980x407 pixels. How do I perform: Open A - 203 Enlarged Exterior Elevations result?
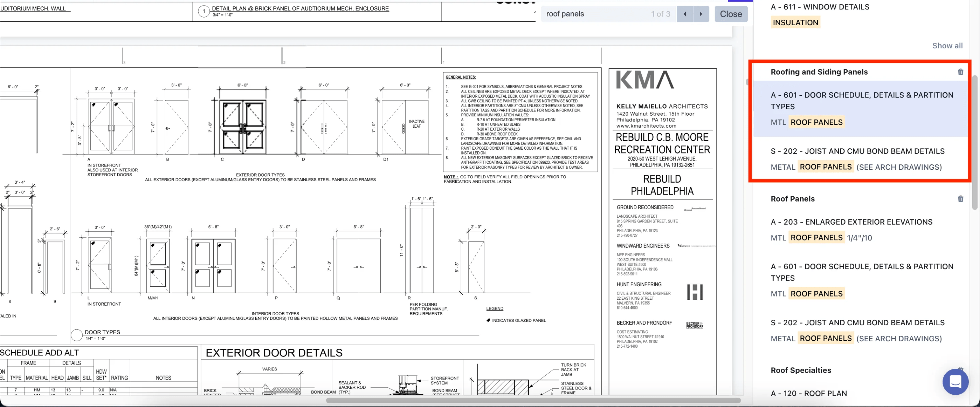(x=851, y=222)
